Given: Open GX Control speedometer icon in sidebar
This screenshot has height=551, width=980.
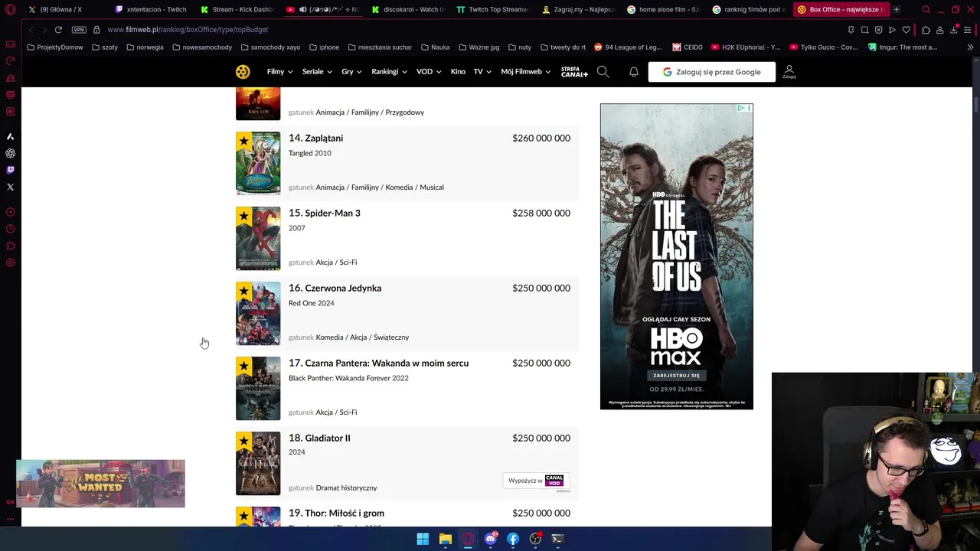Looking at the screenshot, I should click(10, 61).
